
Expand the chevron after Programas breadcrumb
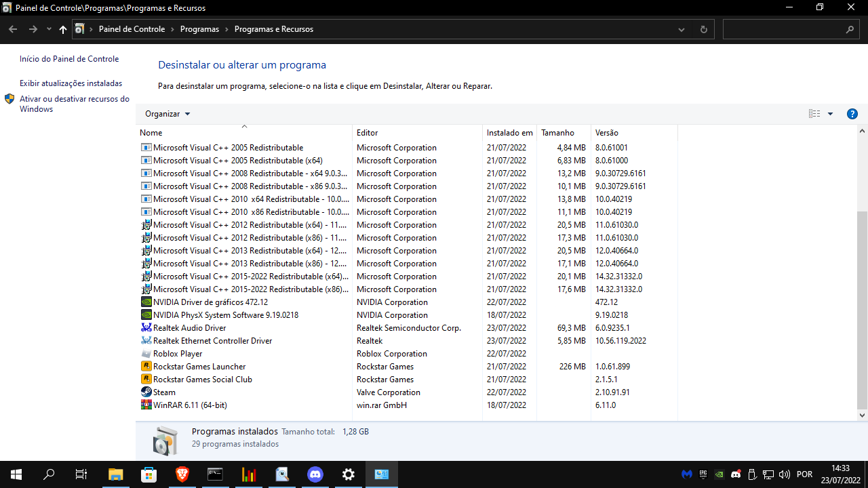227,29
